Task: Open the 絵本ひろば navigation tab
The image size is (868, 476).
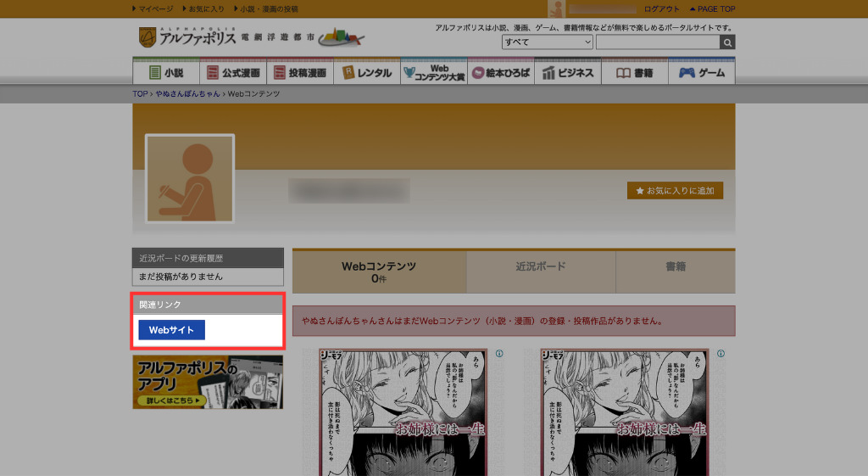Action: click(501, 72)
